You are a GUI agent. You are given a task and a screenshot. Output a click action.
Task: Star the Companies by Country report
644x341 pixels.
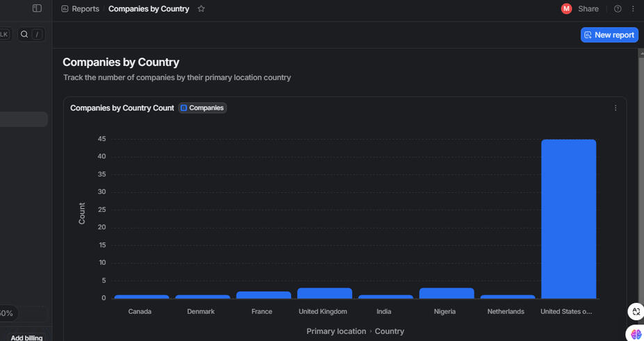(x=201, y=9)
